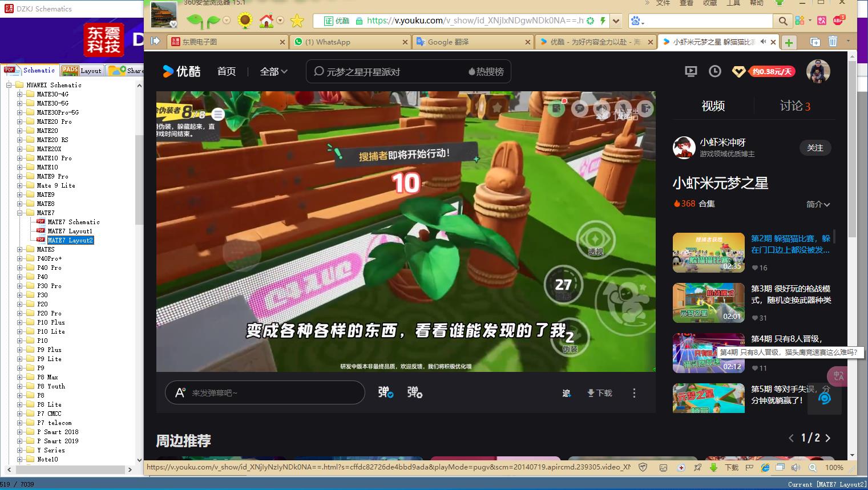Open the font style A icon in danmaku box
868x490 pixels.
point(180,392)
